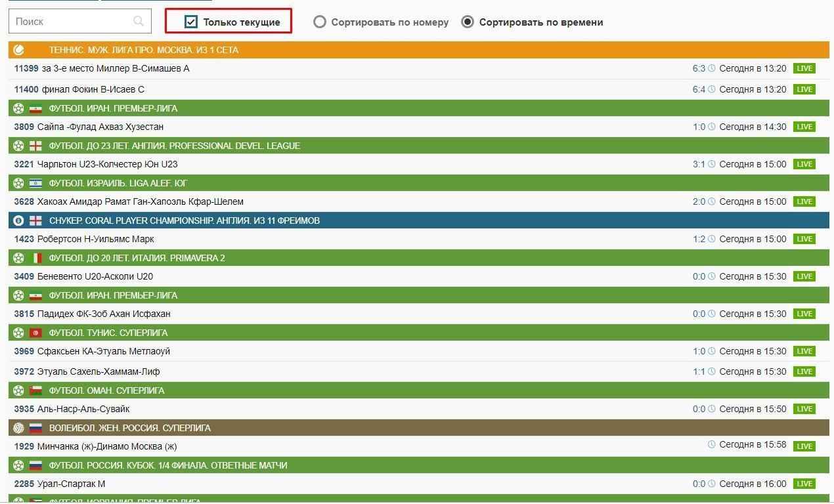
Task: Collapse ИЗРАИЛЬ. LIGA ALEF. ЮГ header
Action: tap(419, 183)
